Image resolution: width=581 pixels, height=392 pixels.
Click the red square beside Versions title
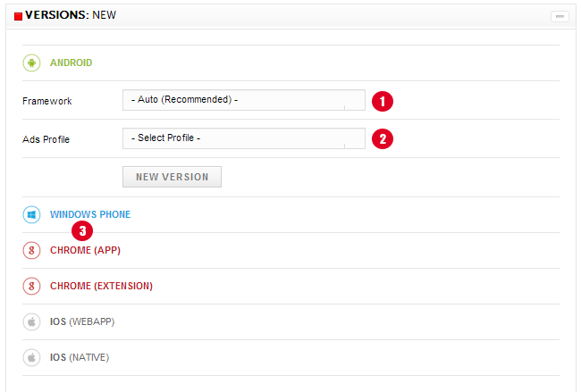(x=18, y=16)
